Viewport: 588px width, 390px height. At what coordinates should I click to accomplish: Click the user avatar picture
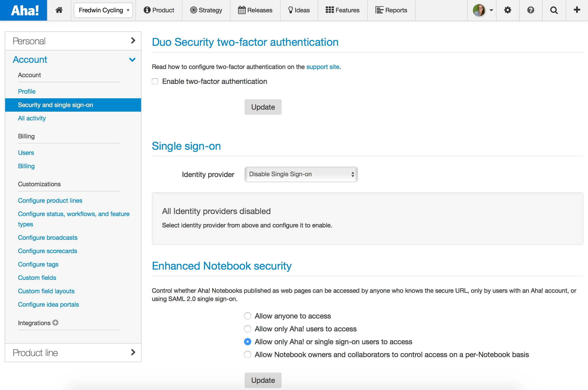479,10
